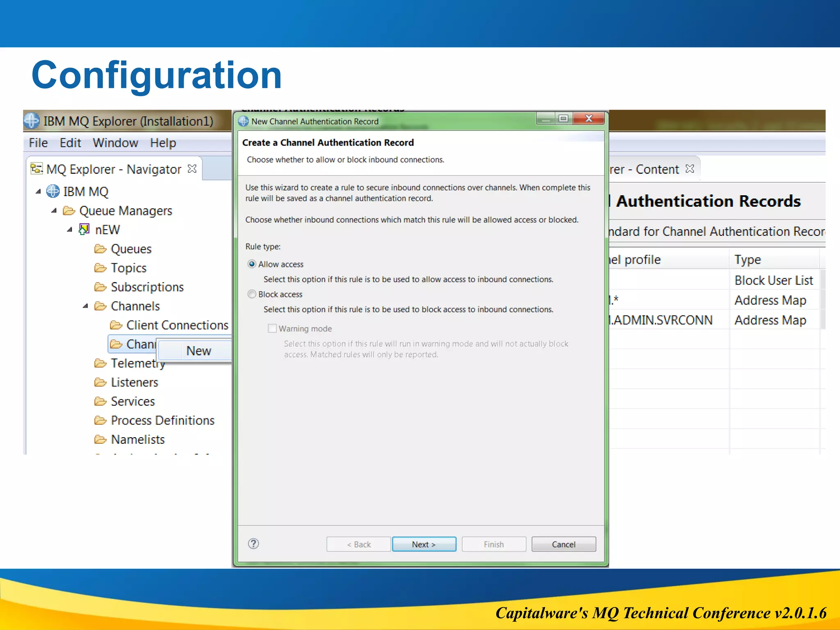The width and height of the screenshot is (840, 630).
Task: Click the Channel profile column header
Action: 669,260
